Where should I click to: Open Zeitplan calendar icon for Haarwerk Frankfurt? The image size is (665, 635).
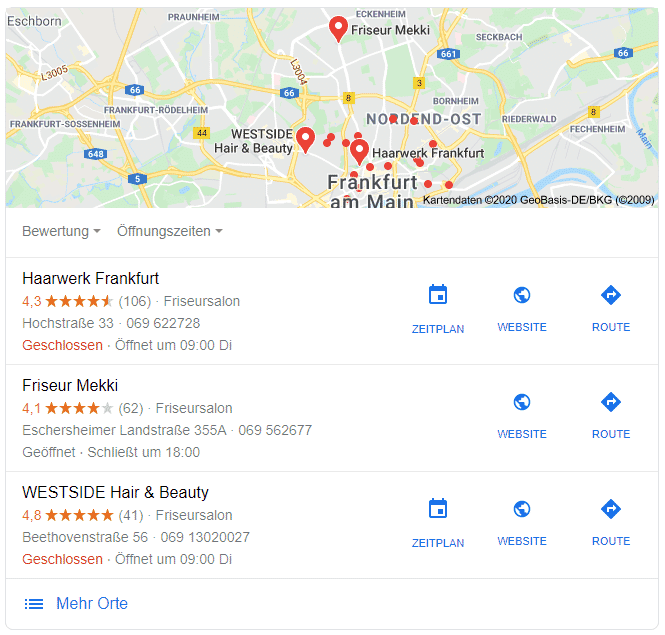coord(438,294)
